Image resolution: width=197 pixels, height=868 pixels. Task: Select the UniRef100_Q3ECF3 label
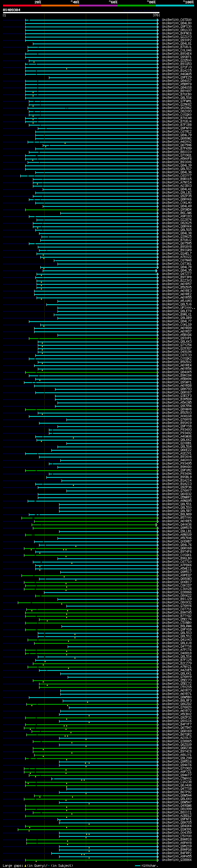coord(176,396)
